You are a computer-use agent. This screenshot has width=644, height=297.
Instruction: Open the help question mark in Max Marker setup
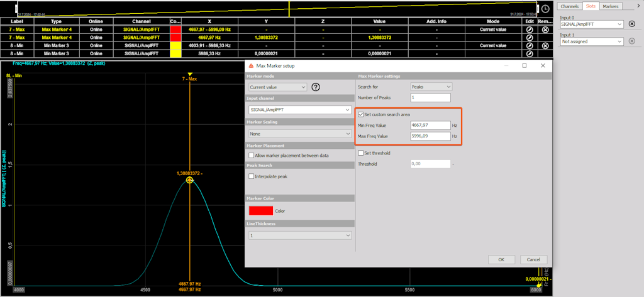point(316,87)
